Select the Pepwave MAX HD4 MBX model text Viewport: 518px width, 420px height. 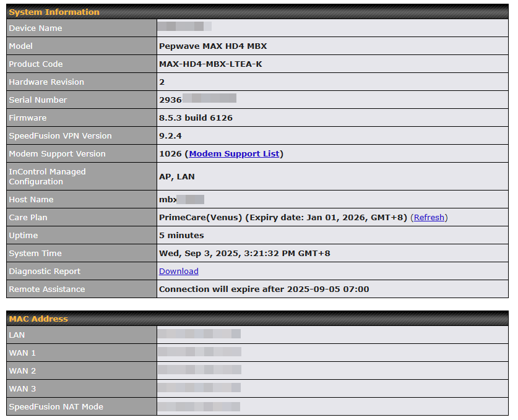point(213,46)
